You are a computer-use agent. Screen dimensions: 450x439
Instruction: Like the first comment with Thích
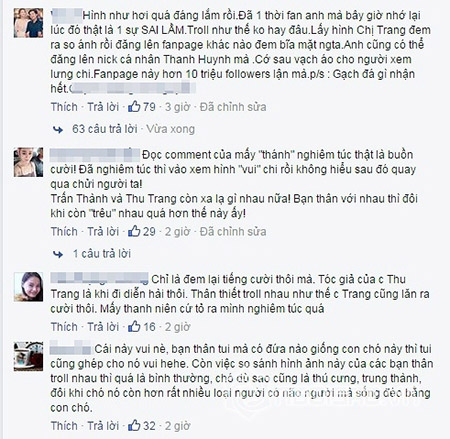click(x=64, y=107)
